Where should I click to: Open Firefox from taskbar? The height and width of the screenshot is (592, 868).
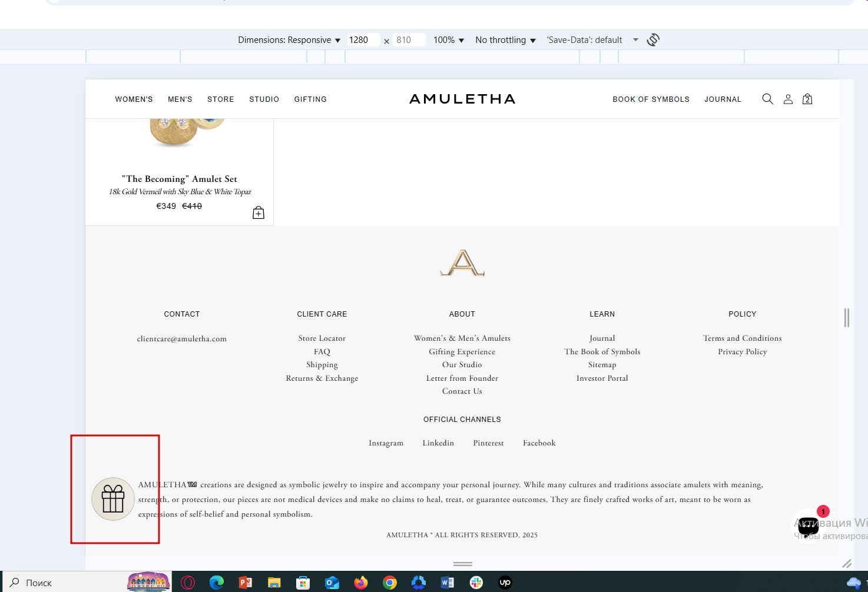click(361, 583)
